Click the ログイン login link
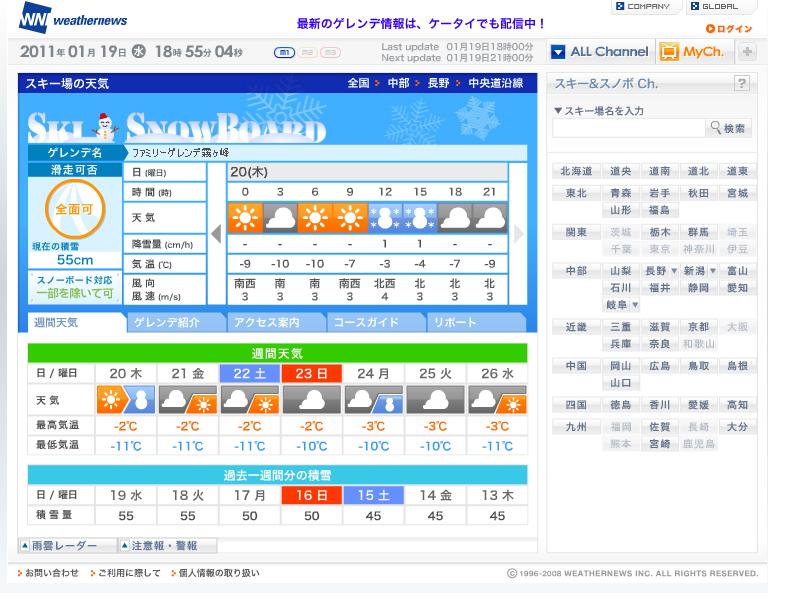 (729, 29)
